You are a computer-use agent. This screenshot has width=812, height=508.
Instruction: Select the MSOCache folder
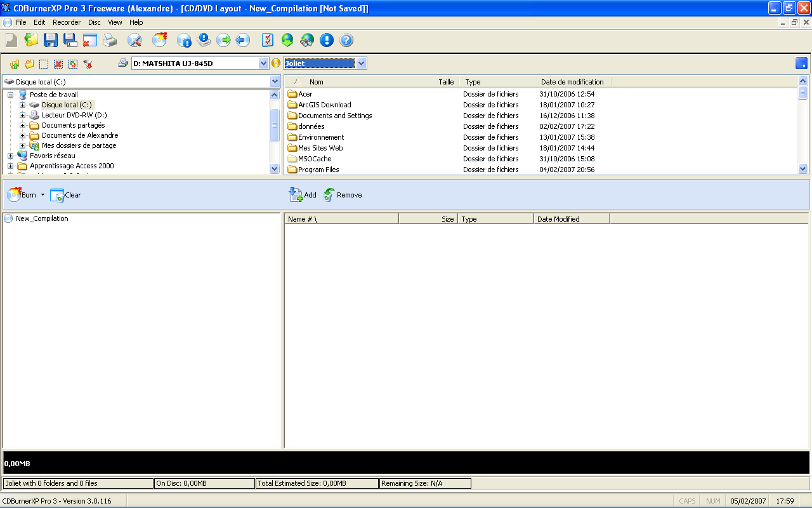click(315, 159)
